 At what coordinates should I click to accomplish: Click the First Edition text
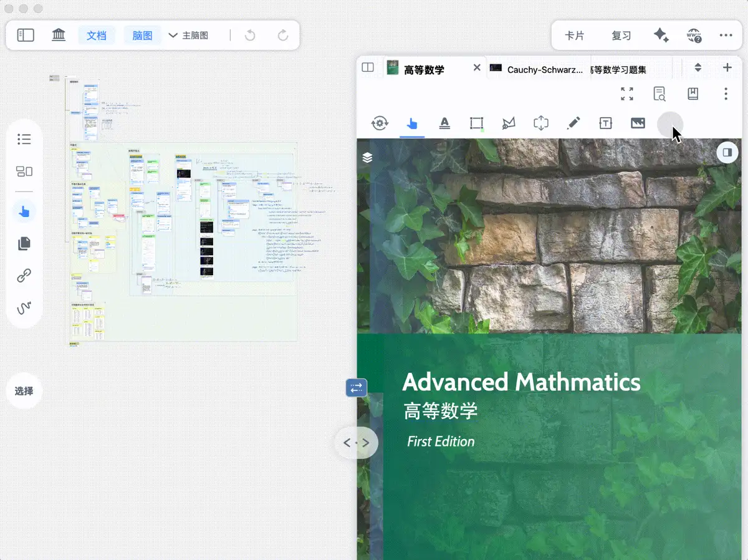click(441, 442)
